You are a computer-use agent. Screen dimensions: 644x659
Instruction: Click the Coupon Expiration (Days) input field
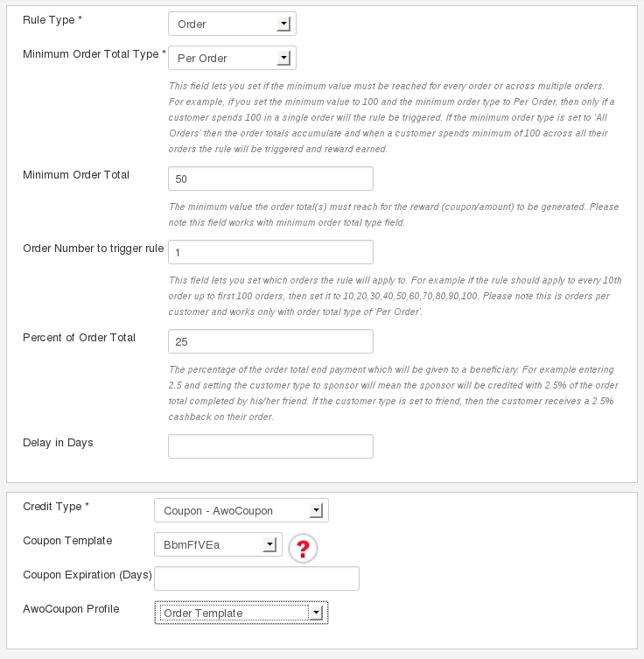pyautogui.click(x=257, y=578)
